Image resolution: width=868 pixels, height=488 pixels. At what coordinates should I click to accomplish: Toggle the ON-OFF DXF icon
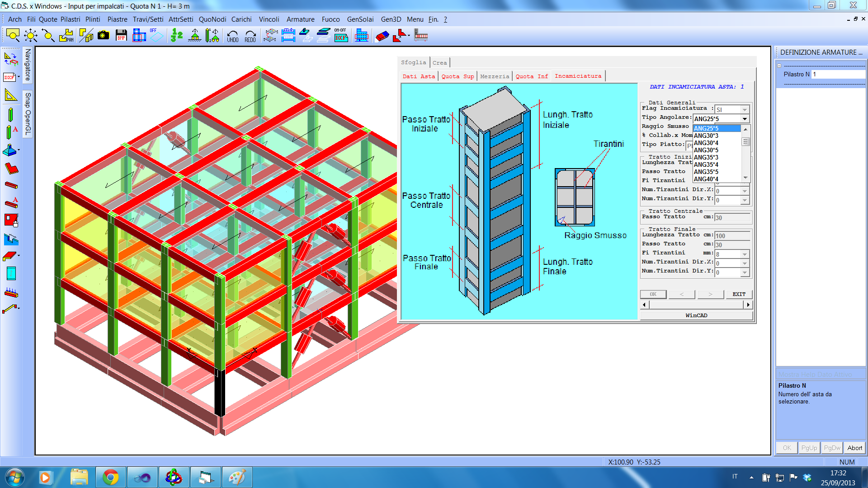click(x=341, y=36)
